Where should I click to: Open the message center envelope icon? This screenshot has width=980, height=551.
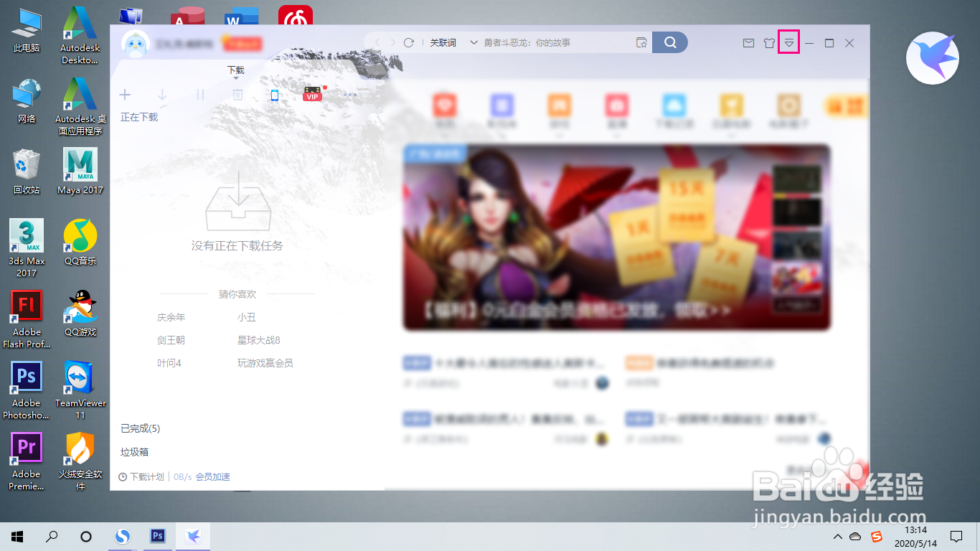[748, 43]
